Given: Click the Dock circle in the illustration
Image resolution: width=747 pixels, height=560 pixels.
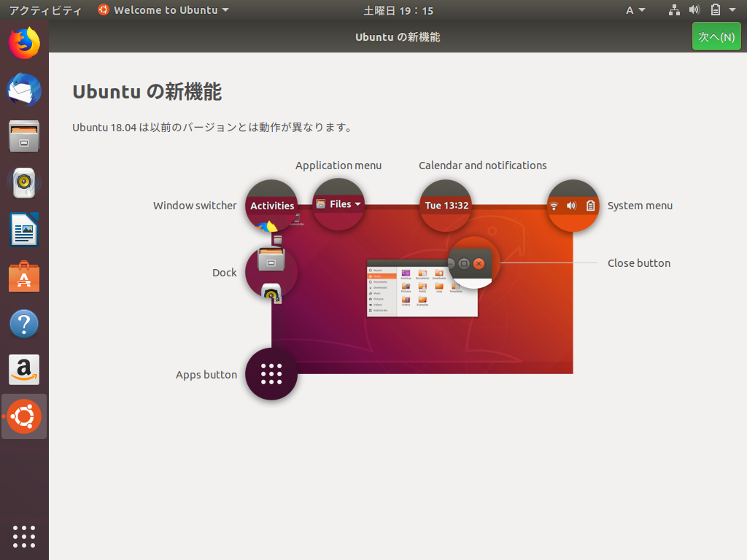Looking at the screenshot, I should (271, 273).
